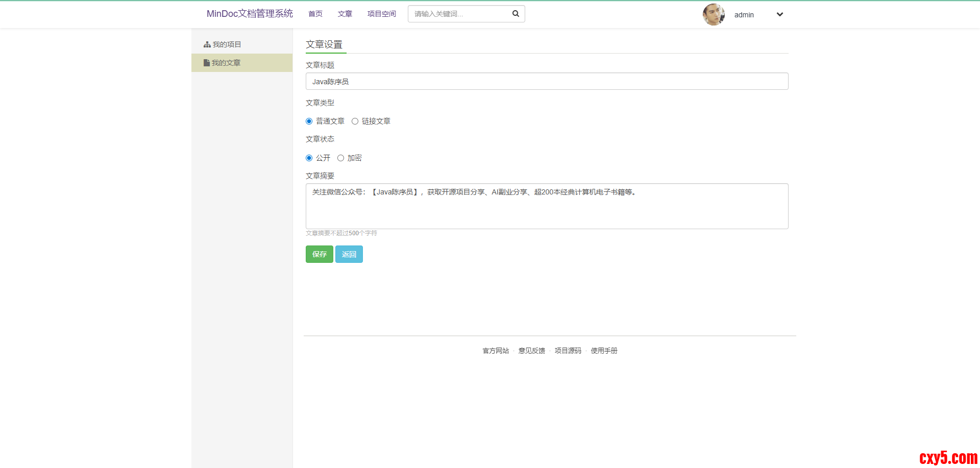Screen dimensions: 980x468
Task: Click the MinDoc文档管理系统 brand logo
Action: pyautogui.click(x=250, y=14)
